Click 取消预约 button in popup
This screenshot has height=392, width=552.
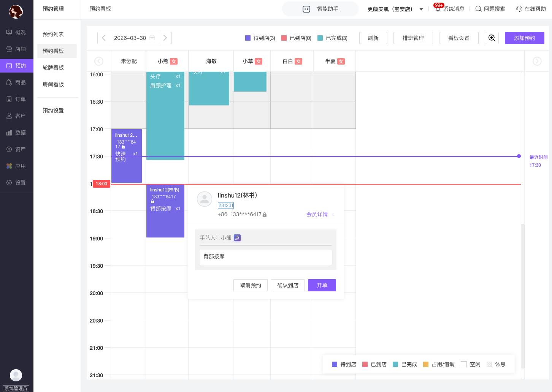[x=251, y=285]
